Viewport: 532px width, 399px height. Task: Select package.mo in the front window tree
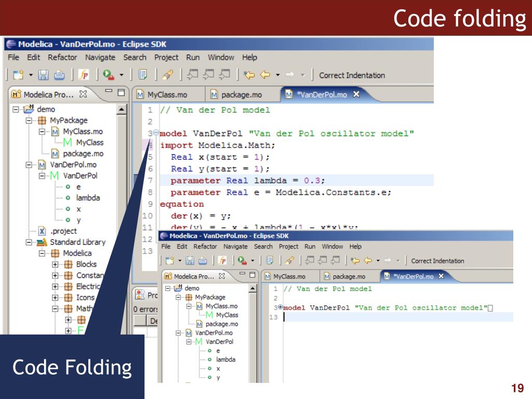[222, 324]
